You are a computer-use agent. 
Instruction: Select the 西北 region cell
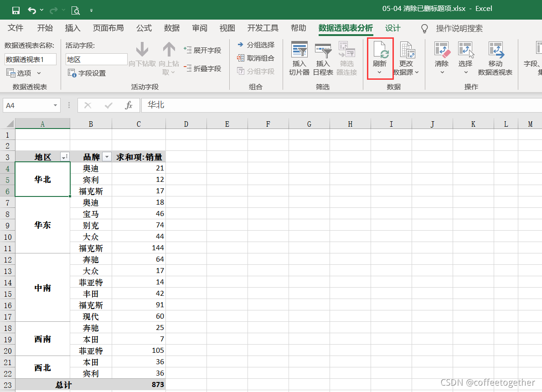click(42, 368)
